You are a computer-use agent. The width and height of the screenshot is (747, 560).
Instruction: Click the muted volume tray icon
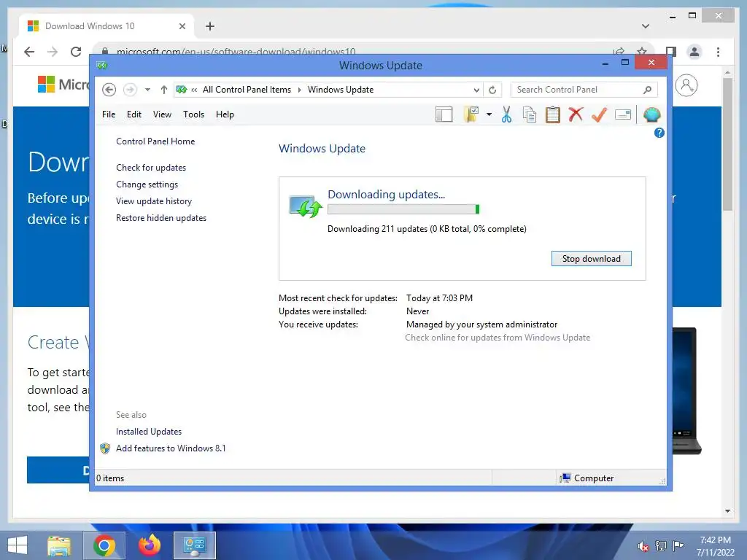tap(643, 546)
